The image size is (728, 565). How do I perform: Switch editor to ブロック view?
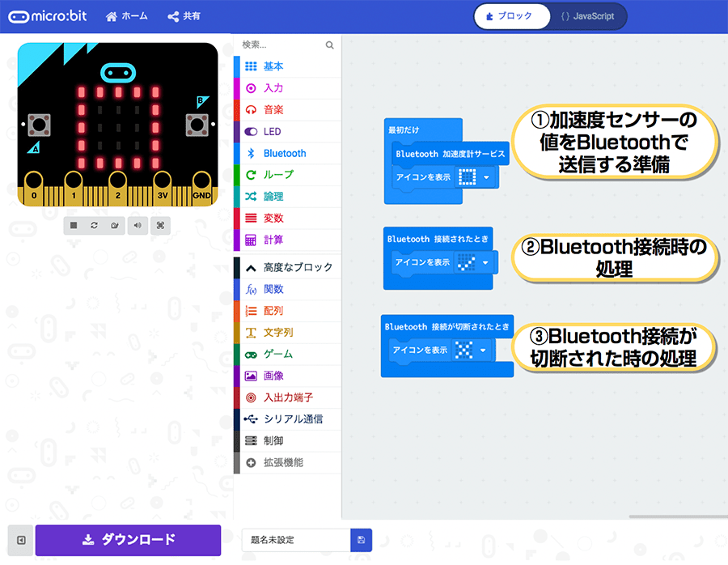click(x=512, y=16)
